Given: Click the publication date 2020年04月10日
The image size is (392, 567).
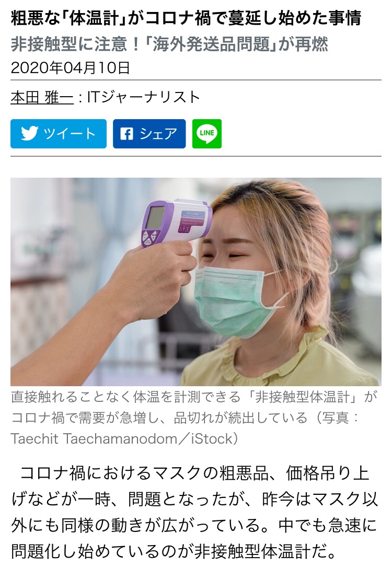Looking at the screenshot, I should 70,67.
